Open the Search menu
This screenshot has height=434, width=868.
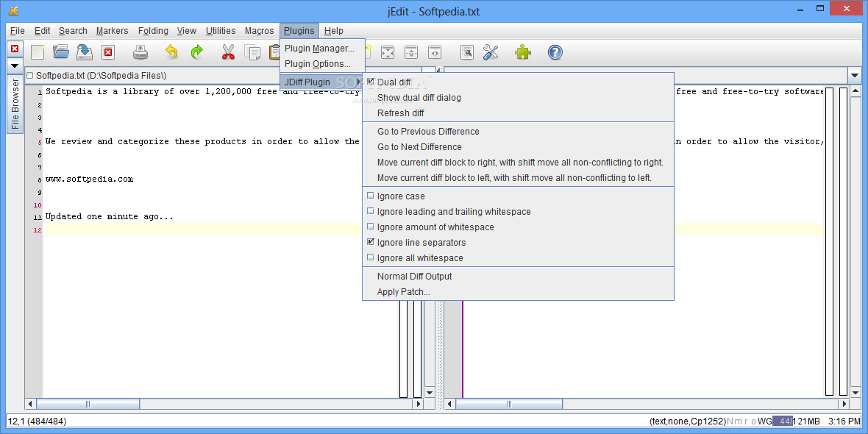pos(73,31)
